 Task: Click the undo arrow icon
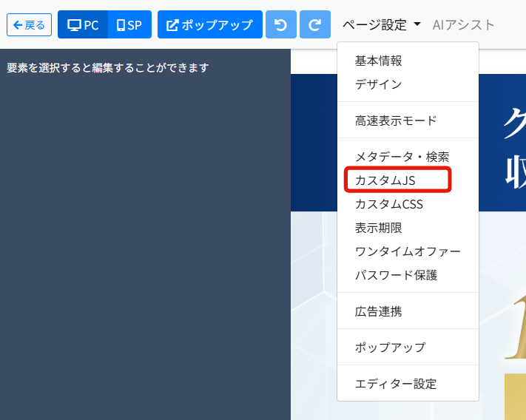(280, 24)
